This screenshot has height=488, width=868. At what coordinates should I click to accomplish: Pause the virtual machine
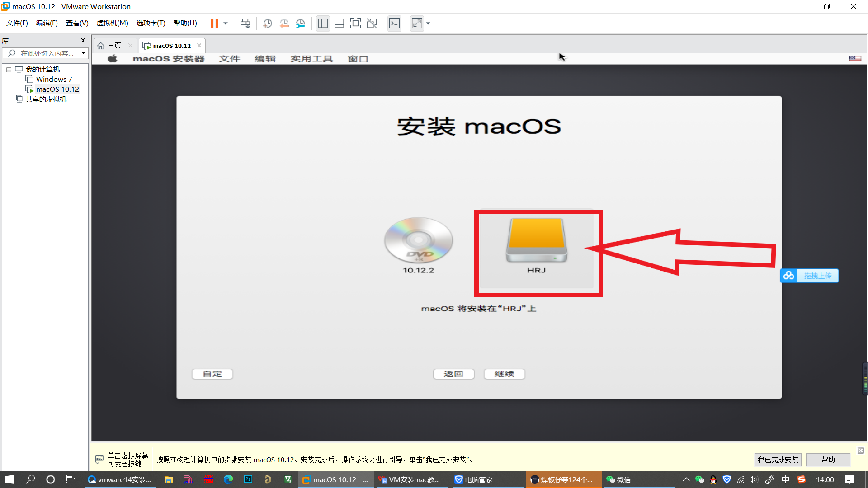tap(214, 23)
